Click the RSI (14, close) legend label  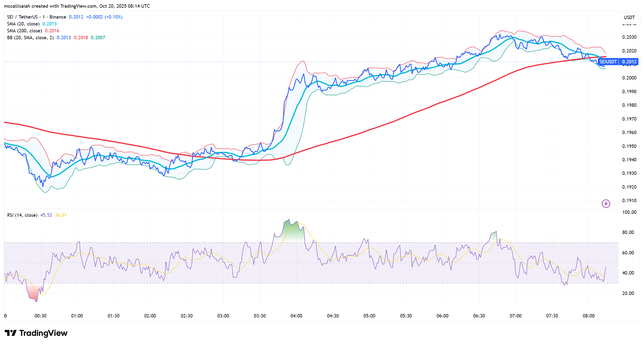22,215
